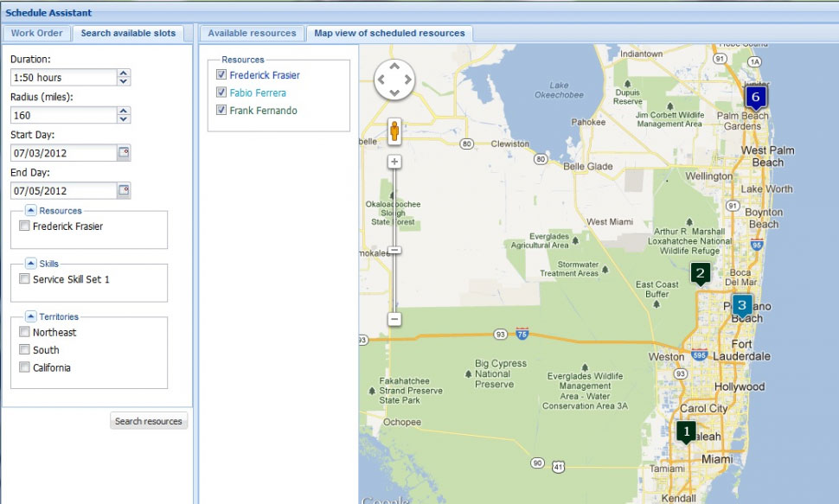
Task: Uncheck Frederick Frasier in the map resources
Action: 221,74
